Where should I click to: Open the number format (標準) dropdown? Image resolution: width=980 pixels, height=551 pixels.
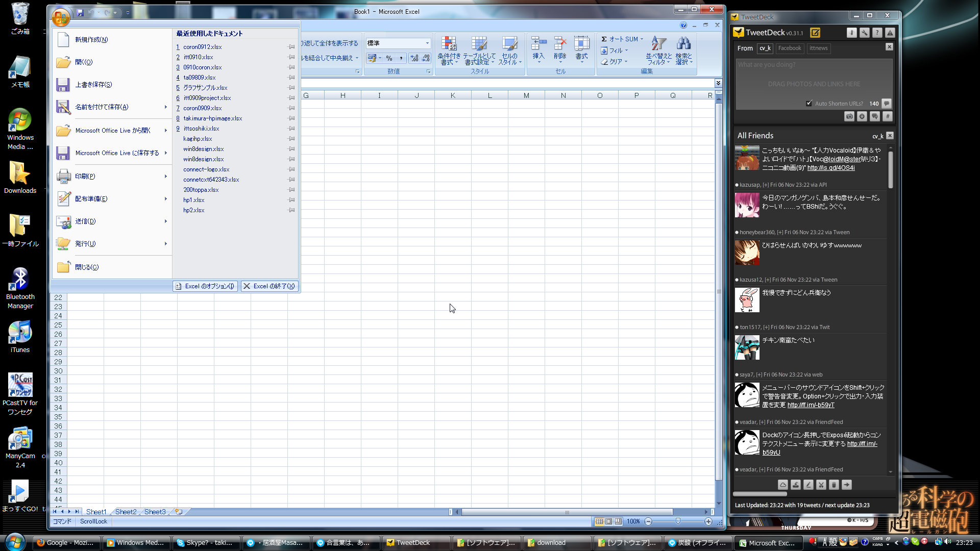click(428, 43)
